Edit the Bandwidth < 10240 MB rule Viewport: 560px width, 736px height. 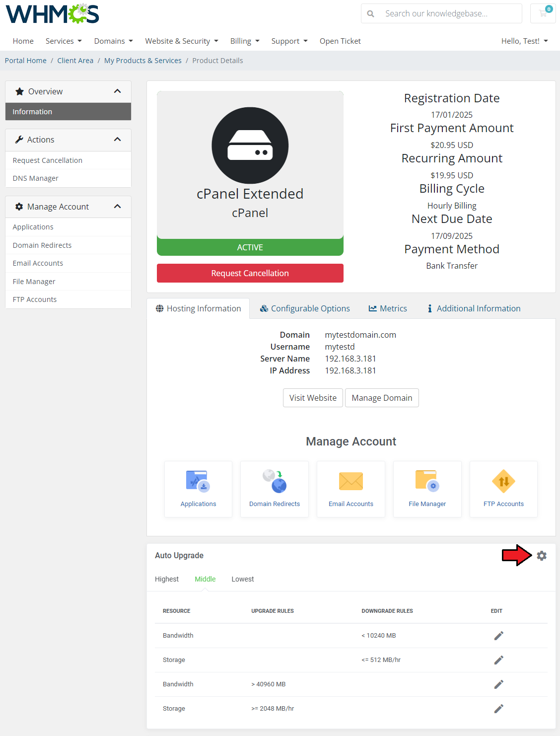[x=499, y=636]
